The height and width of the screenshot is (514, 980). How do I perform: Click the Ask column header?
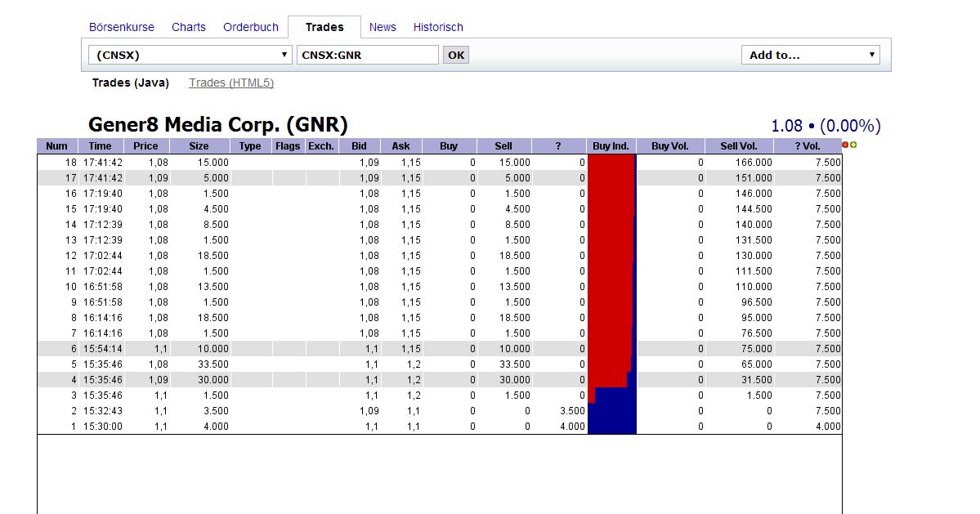[401, 146]
